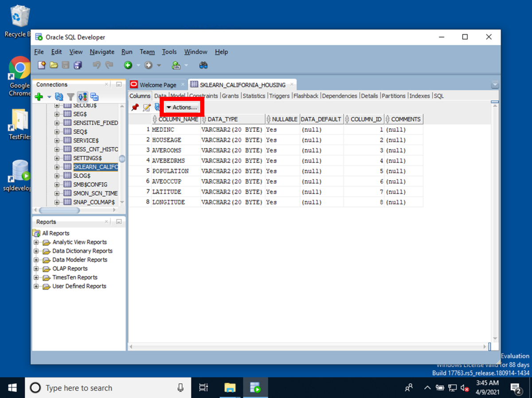This screenshot has width=532, height=398.
Task: Open the Actions dropdown button
Action: tap(182, 107)
